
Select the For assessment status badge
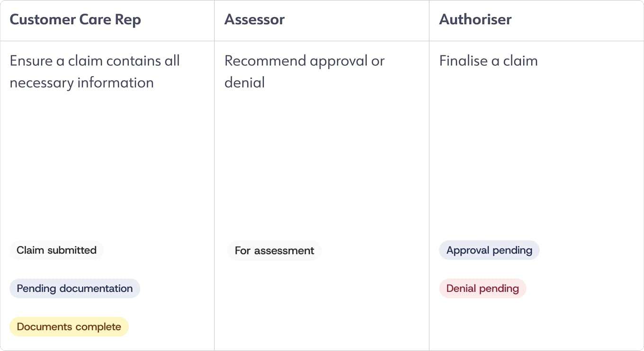click(x=274, y=251)
